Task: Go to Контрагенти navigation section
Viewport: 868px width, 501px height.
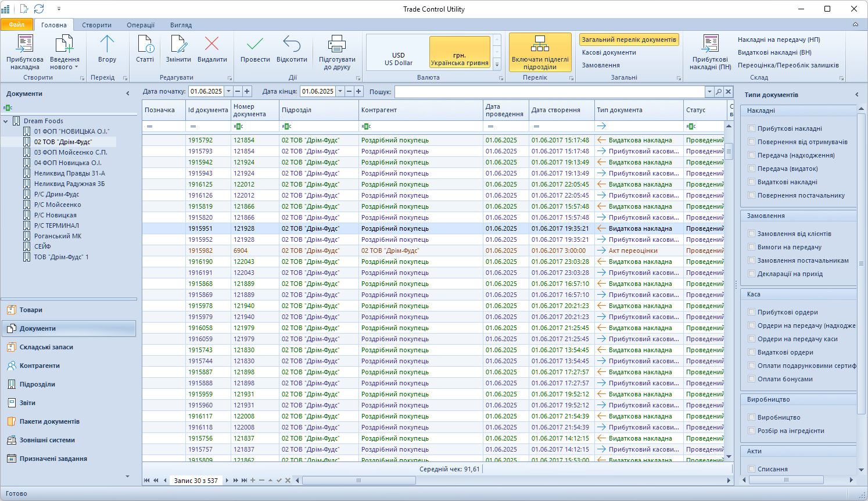Action: click(40, 366)
